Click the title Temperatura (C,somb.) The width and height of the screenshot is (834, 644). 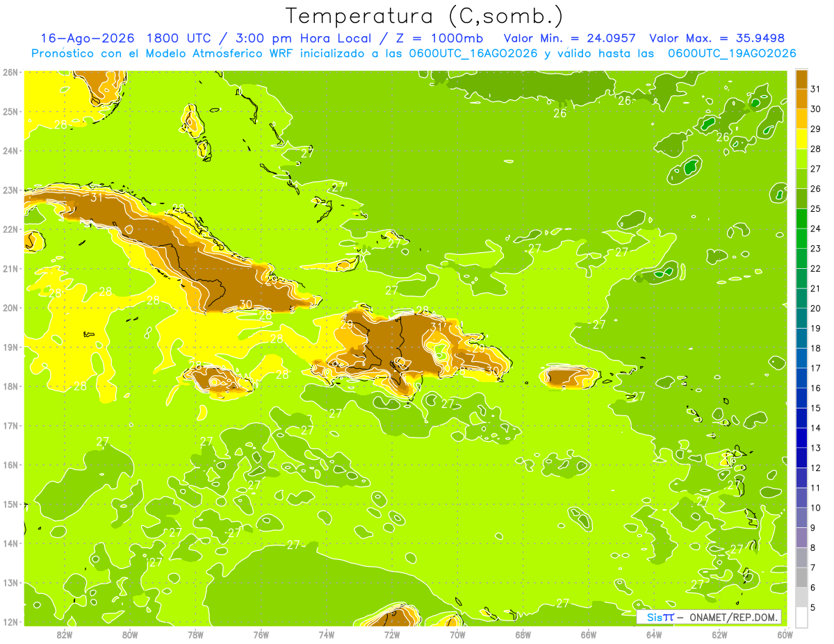click(425, 17)
